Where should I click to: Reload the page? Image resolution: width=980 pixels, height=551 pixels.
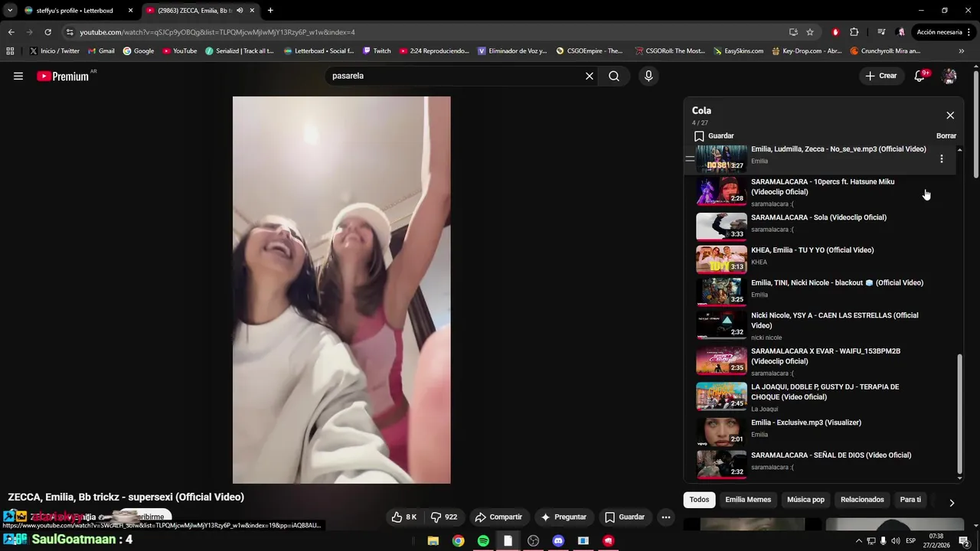(x=47, y=32)
